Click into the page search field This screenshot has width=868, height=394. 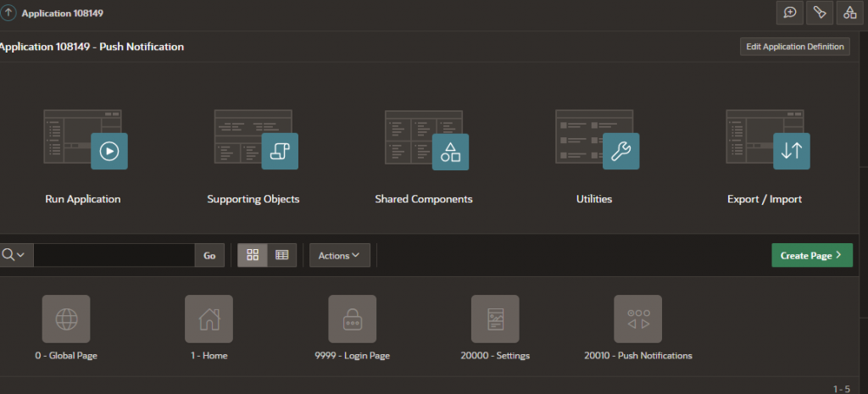[x=114, y=255]
